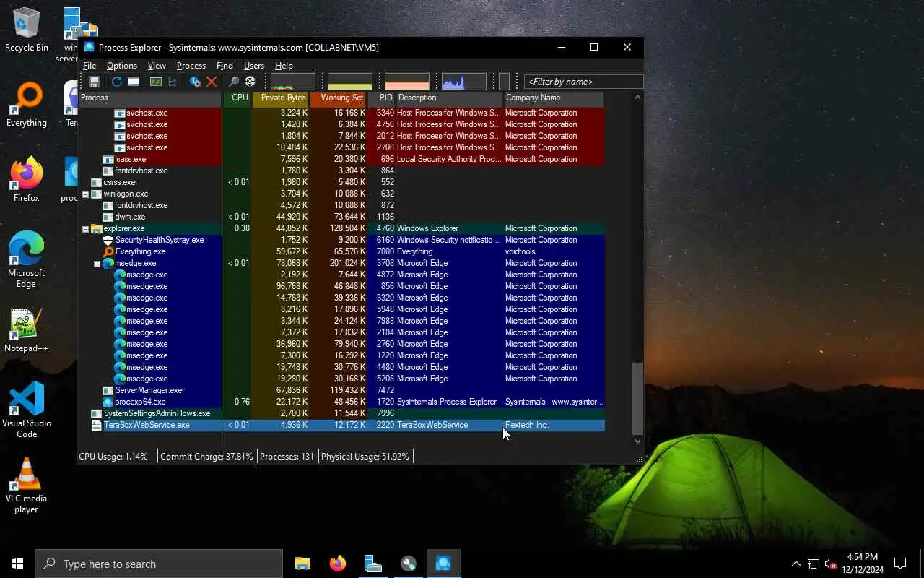Toggle the process tree view toolbar icon
Viewport: 924px width, 578px height.
coord(173,82)
